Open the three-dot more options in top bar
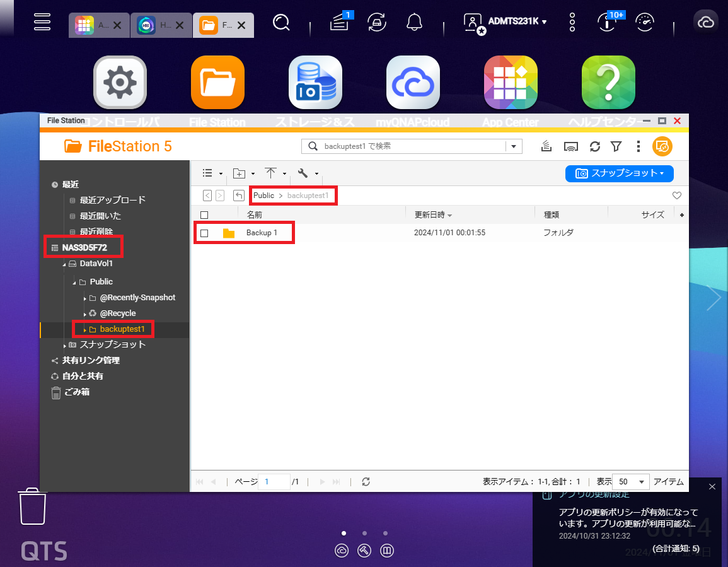The image size is (728, 567). [572, 22]
